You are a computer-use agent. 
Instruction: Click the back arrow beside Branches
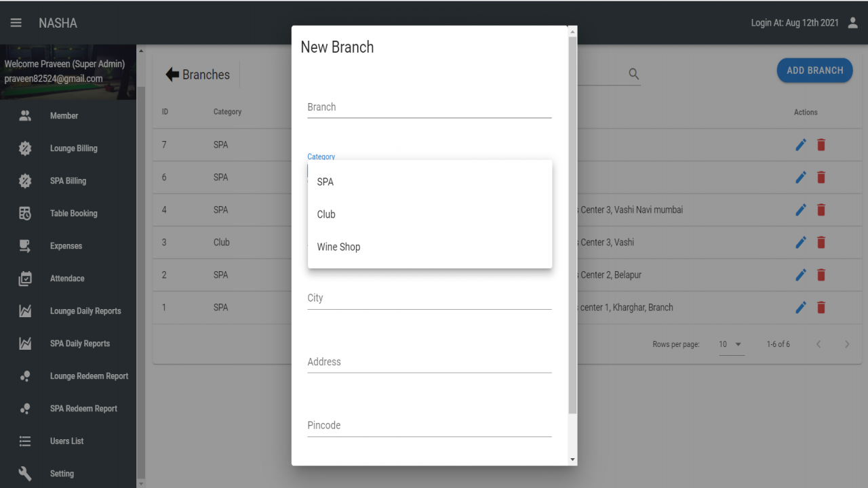172,75
